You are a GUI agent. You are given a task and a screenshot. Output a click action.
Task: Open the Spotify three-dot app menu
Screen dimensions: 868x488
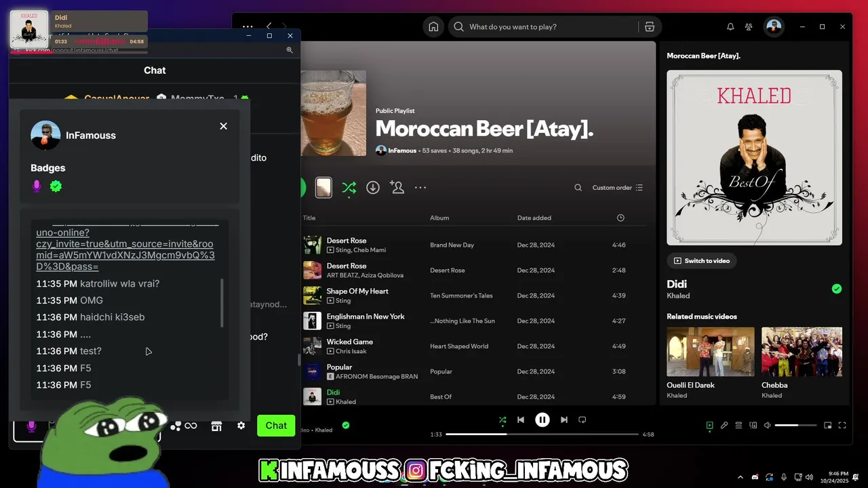click(248, 26)
